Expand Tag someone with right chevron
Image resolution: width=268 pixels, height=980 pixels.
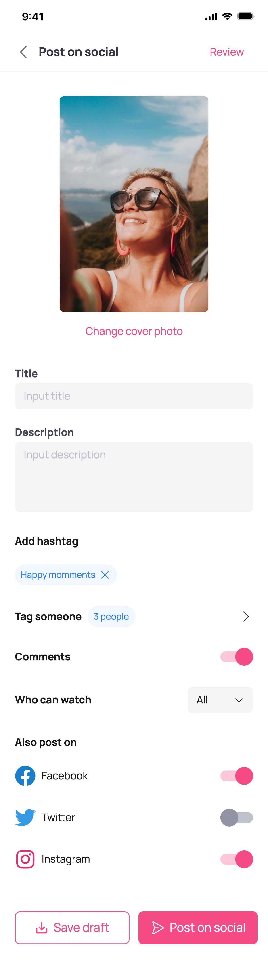point(246,616)
